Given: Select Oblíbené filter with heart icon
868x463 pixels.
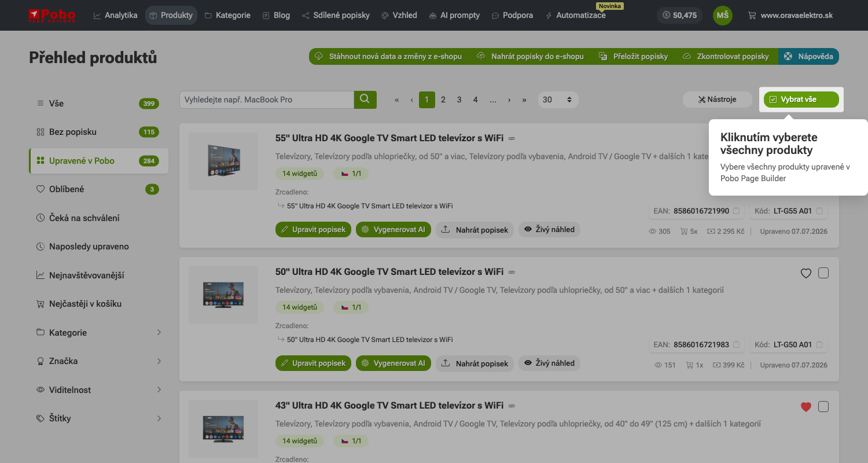Looking at the screenshot, I should [x=98, y=189].
